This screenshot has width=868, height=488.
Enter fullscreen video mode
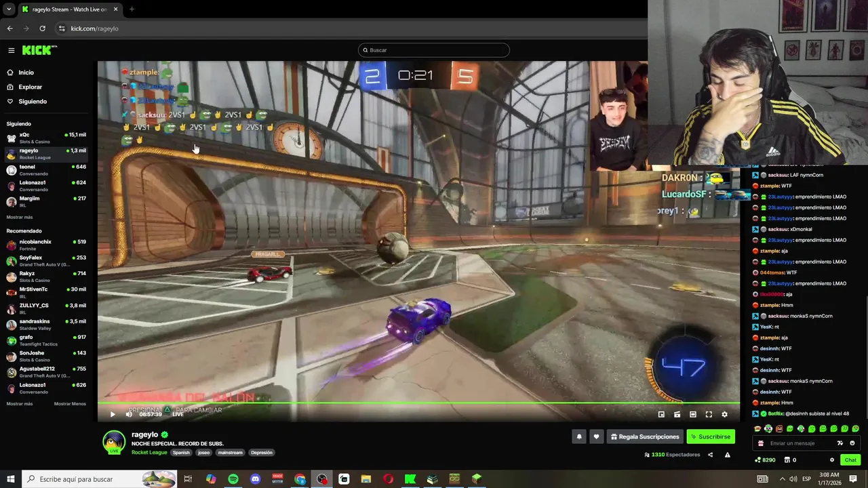pos(709,414)
